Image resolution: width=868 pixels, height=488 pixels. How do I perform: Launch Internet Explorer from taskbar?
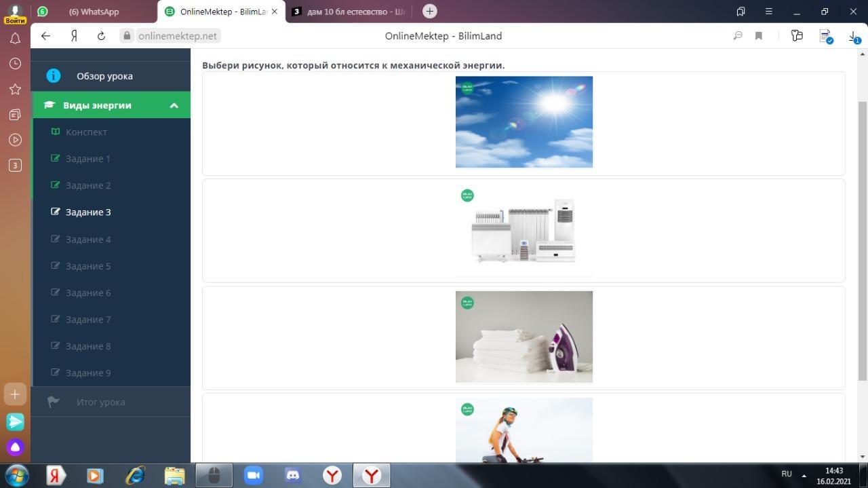click(x=135, y=476)
